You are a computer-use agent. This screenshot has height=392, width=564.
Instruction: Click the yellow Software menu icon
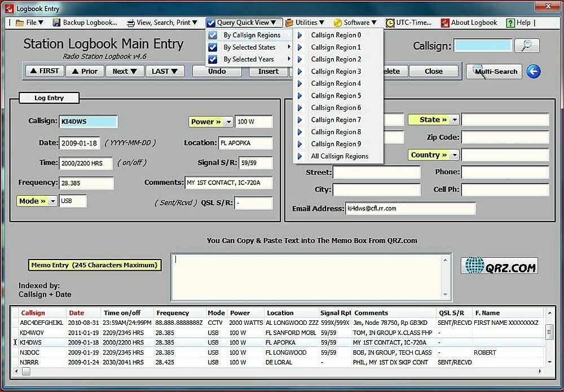338,23
